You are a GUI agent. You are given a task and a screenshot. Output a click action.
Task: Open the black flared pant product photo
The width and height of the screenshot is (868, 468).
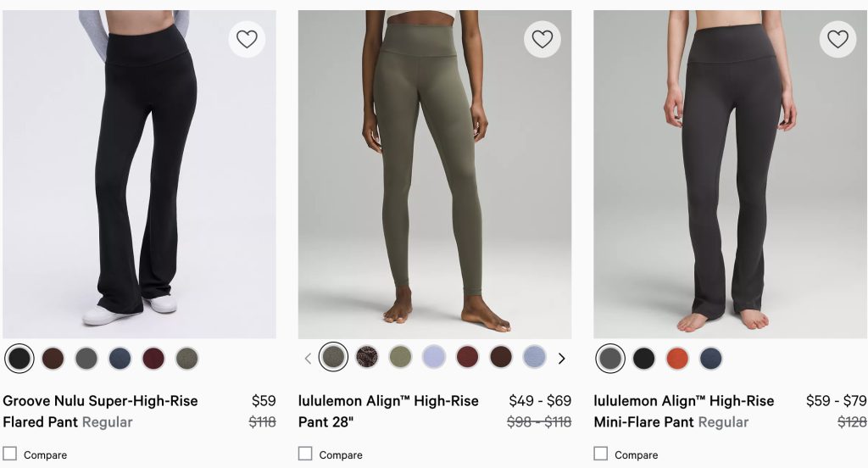tap(139, 174)
